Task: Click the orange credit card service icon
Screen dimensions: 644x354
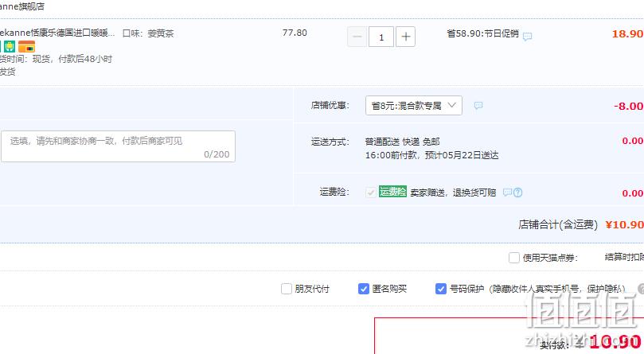Action: pos(27,46)
